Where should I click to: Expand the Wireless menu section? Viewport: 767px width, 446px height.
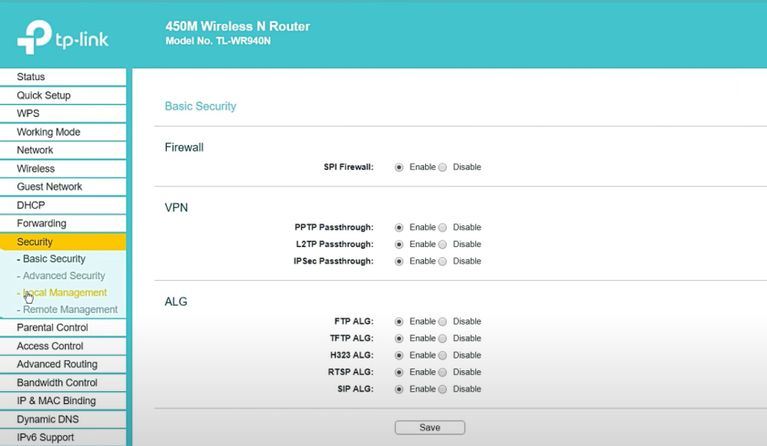coord(36,169)
